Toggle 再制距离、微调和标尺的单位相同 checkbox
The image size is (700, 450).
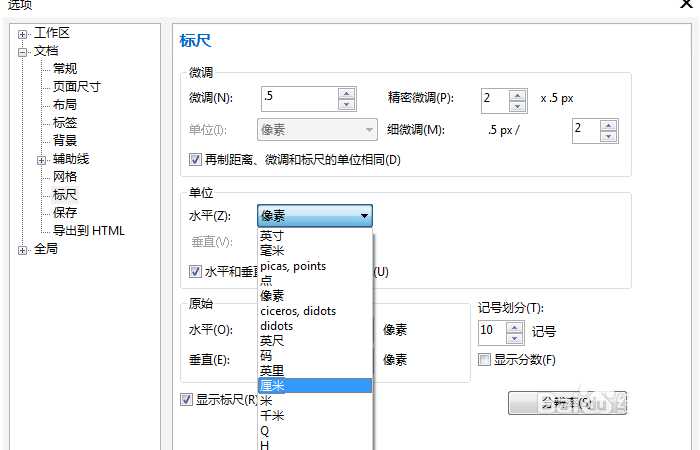[x=195, y=159]
